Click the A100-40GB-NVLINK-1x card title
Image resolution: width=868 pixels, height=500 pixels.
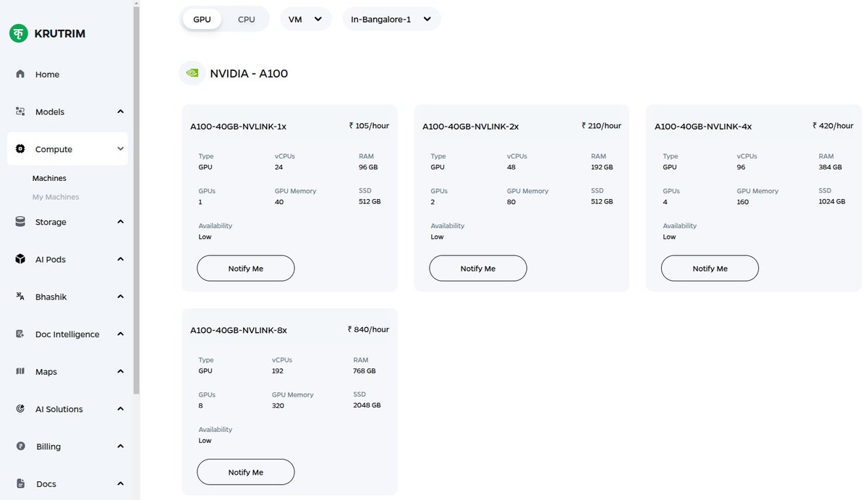(238, 127)
